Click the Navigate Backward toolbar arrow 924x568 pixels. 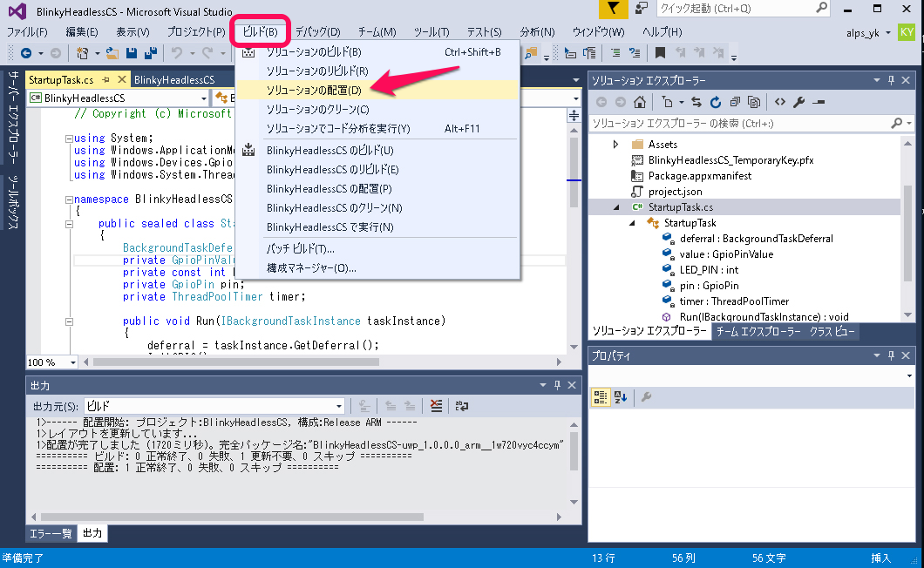[x=26, y=54]
